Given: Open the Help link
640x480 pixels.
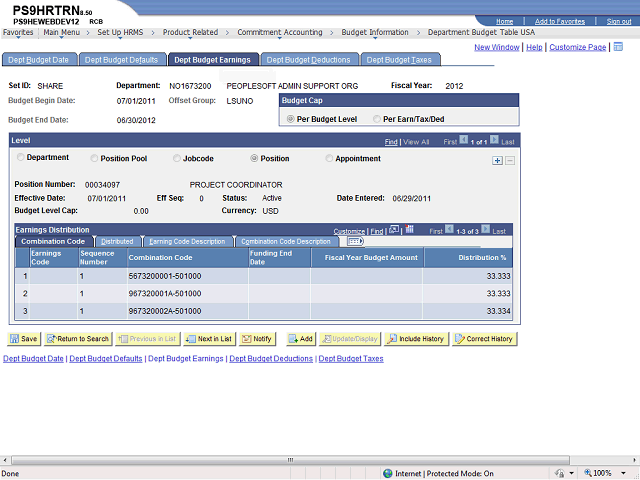Looking at the screenshot, I should click(x=534, y=47).
